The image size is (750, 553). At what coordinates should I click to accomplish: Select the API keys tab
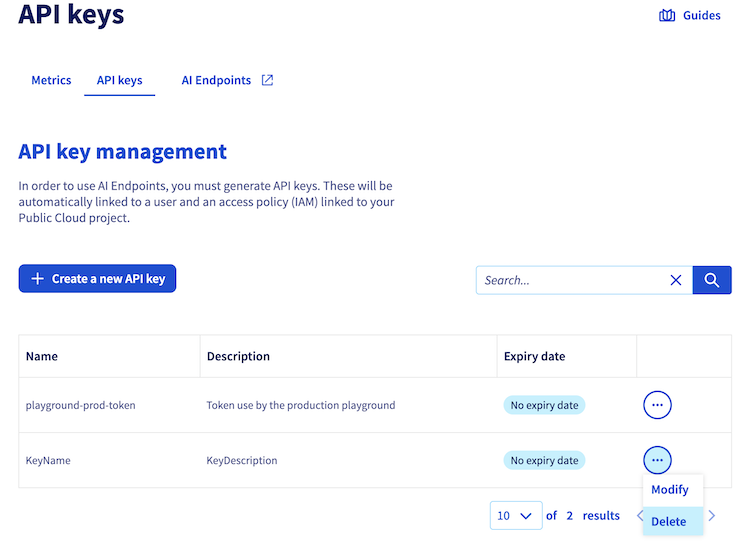(x=119, y=80)
